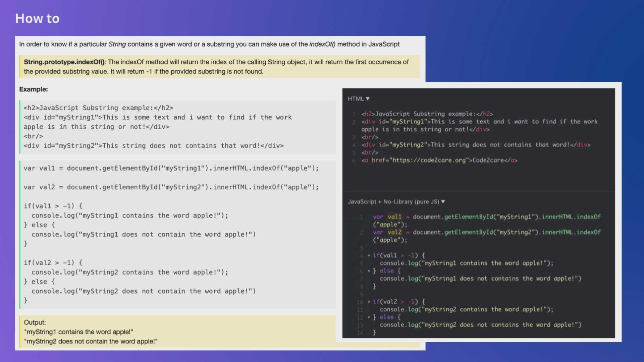Click italic "indexOf()" in the intro sentence
644x362 pixels.
point(322,44)
